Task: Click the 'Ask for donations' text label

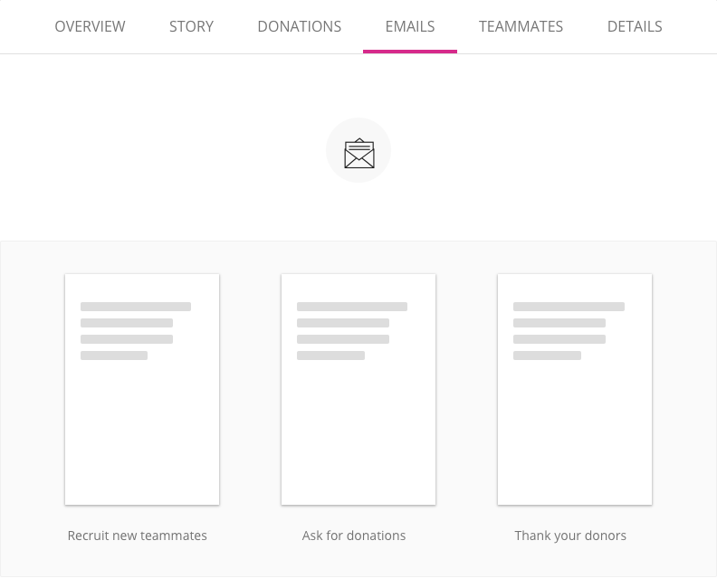Action: pos(354,536)
